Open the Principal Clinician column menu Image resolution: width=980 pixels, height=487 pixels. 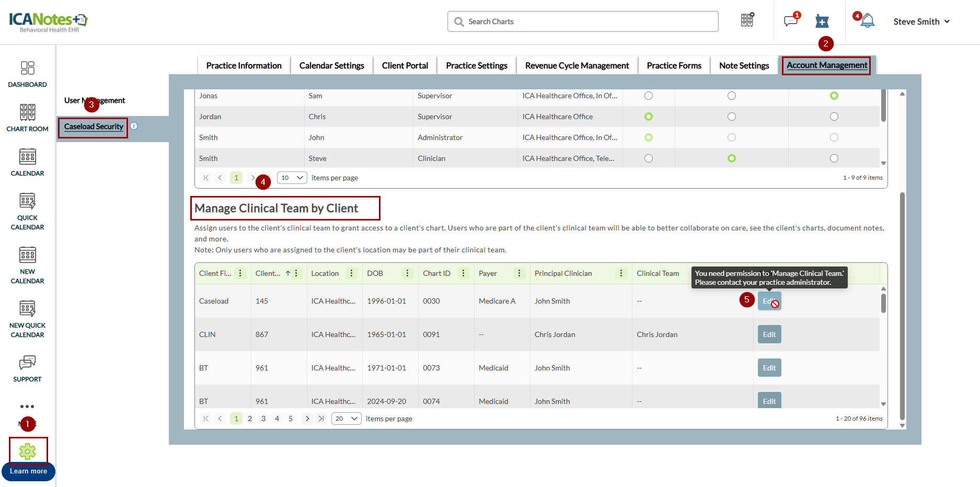click(x=621, y=273)
